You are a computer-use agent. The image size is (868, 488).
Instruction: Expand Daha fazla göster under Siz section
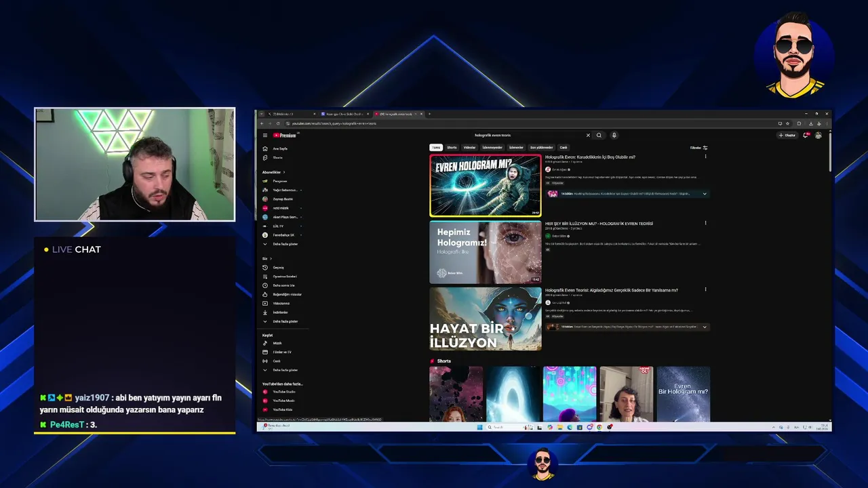(x=285, y=321)
